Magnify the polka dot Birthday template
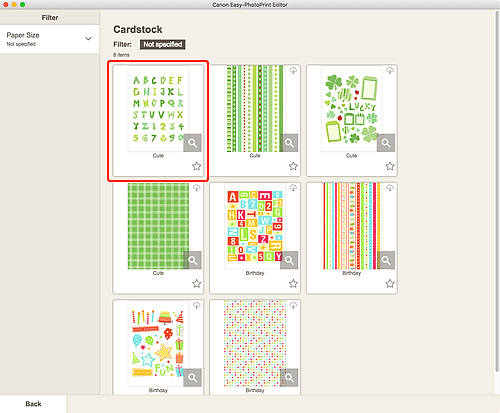This screenshot has height=413, width=500. (x=289, y=377)
